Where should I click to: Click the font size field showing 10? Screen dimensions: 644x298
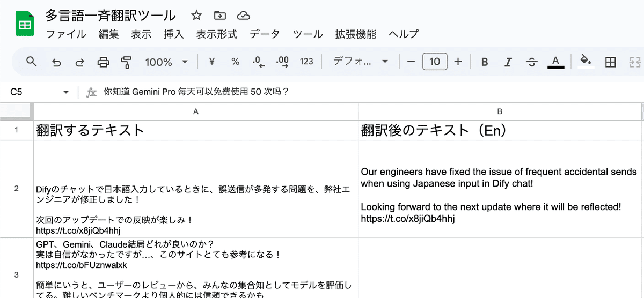tap(435, 62)
